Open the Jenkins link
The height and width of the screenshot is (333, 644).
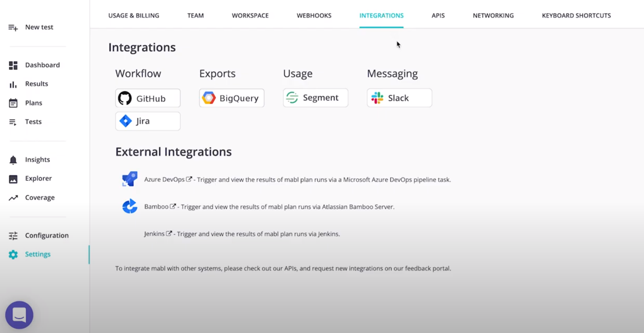pyautogui.click(x=154, y=234)
